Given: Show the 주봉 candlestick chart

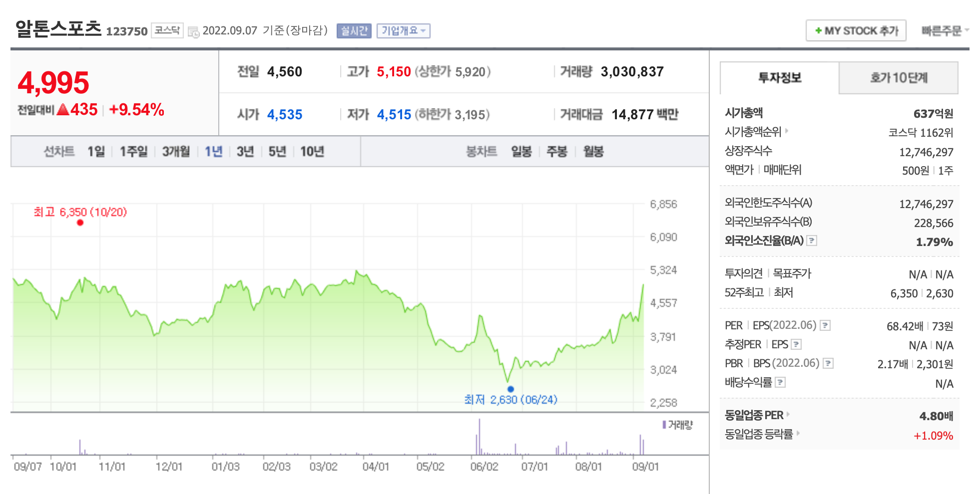Looking at the screenshot, I should [557, 151].
